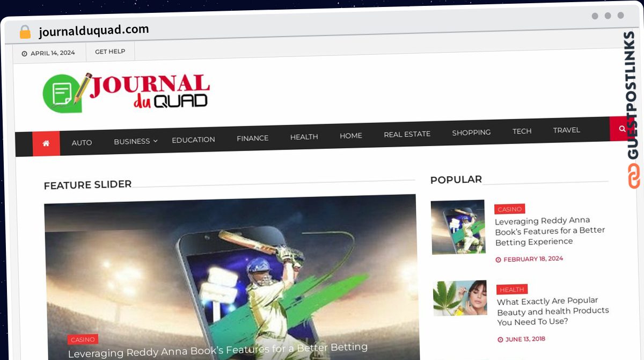Screen dimensions: 644x360
Task: Open the Auto menu item
Action: click(x=82, y=142)
